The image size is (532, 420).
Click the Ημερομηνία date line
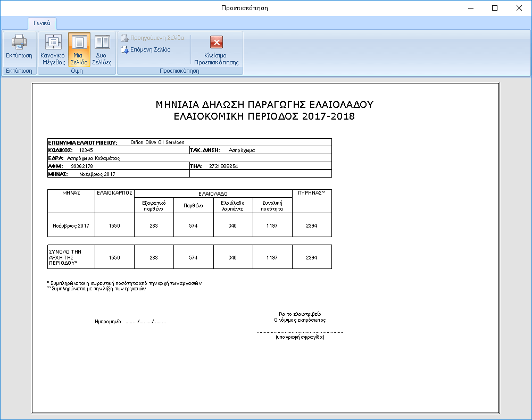(x=130, y=322)
